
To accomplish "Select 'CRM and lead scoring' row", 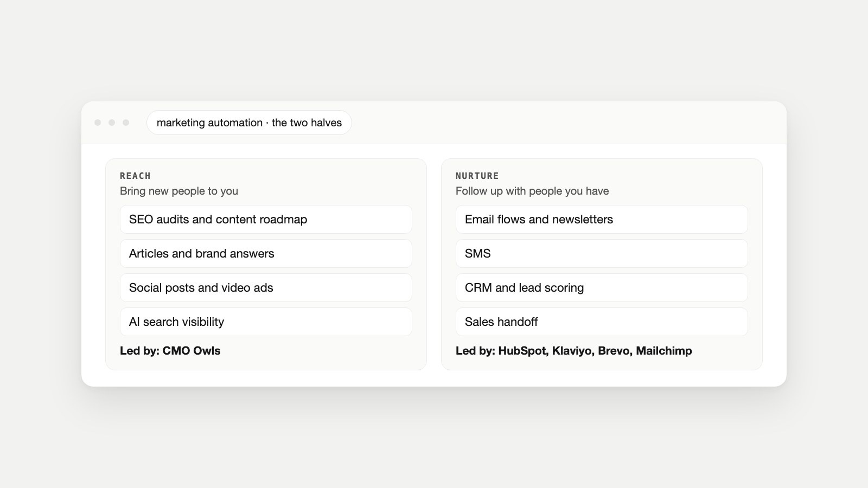I will coord(602,287).
